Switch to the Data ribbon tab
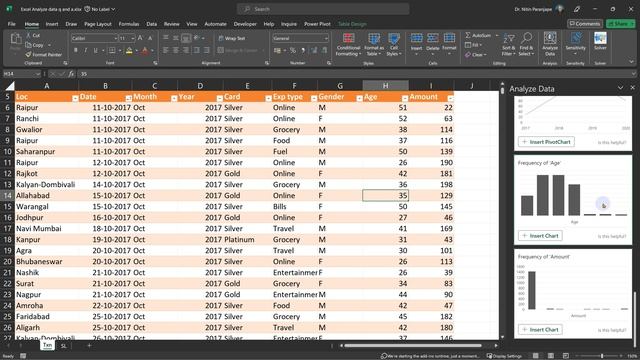Image resolution: width=640 pixels, height=360 pixels. coord(151,24)
